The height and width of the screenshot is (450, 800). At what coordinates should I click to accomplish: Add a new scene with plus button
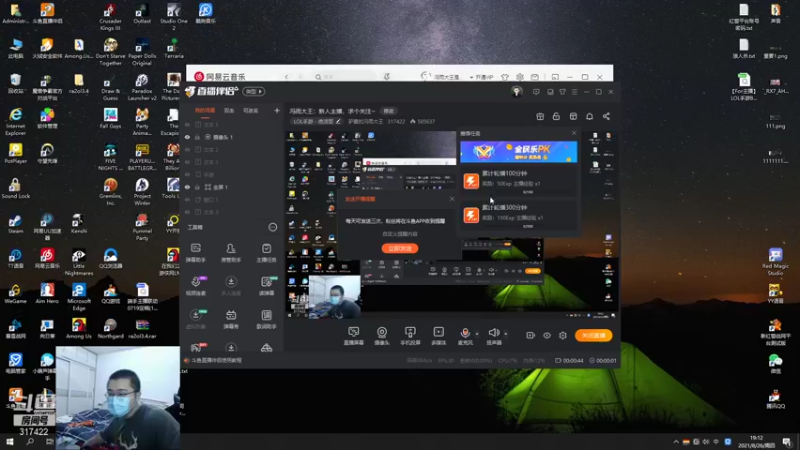(277, 110)
